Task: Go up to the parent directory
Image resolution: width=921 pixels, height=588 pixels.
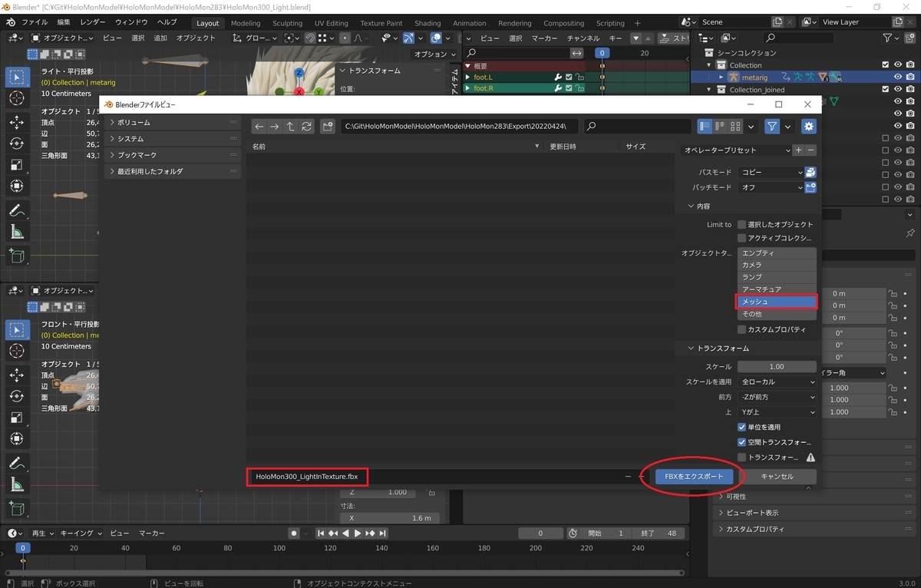Action: click(x=290, y=127)
